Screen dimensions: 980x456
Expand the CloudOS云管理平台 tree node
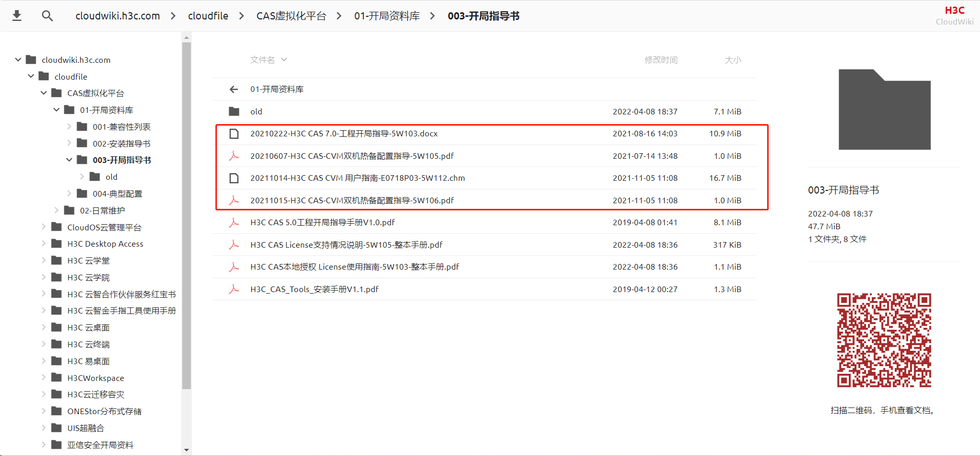pos(43,227)
